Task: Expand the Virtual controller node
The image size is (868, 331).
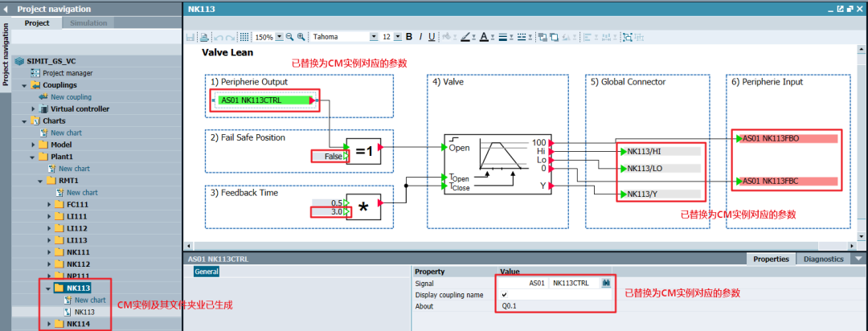Action: coord(33,108)
